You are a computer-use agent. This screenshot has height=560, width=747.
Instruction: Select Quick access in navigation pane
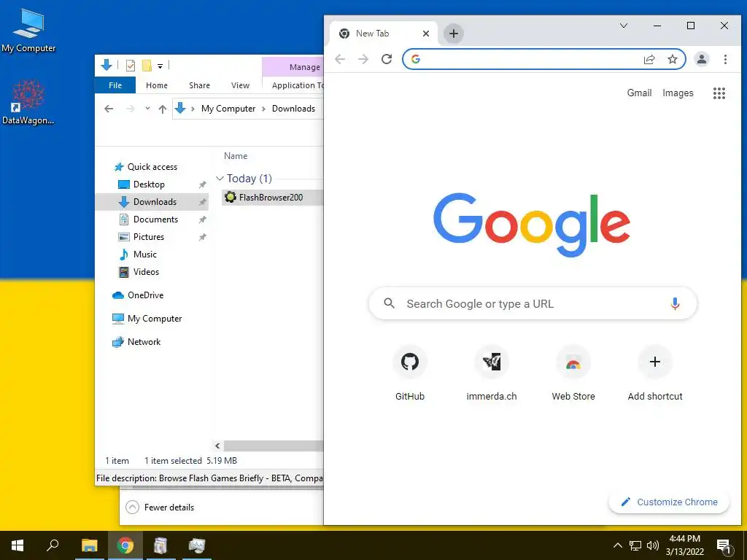point(152,167)
